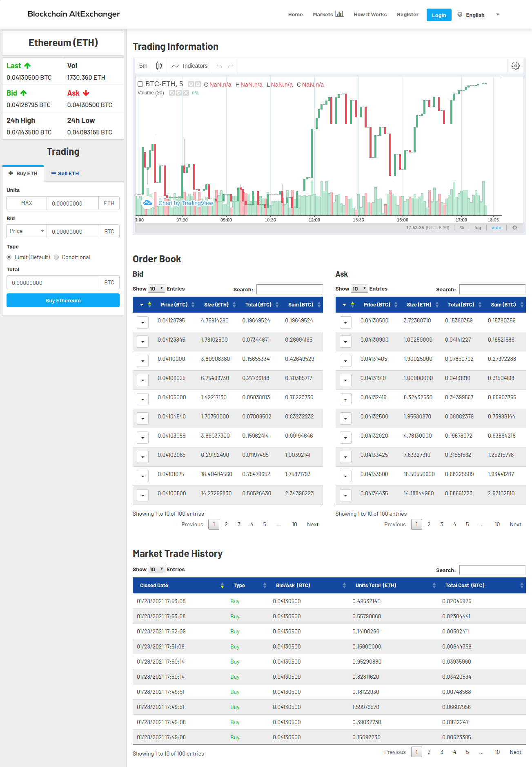Toggle auto scale on chart
Image resolution: width=532 pixels, height=767 pixels.
(x=496, y=228)
